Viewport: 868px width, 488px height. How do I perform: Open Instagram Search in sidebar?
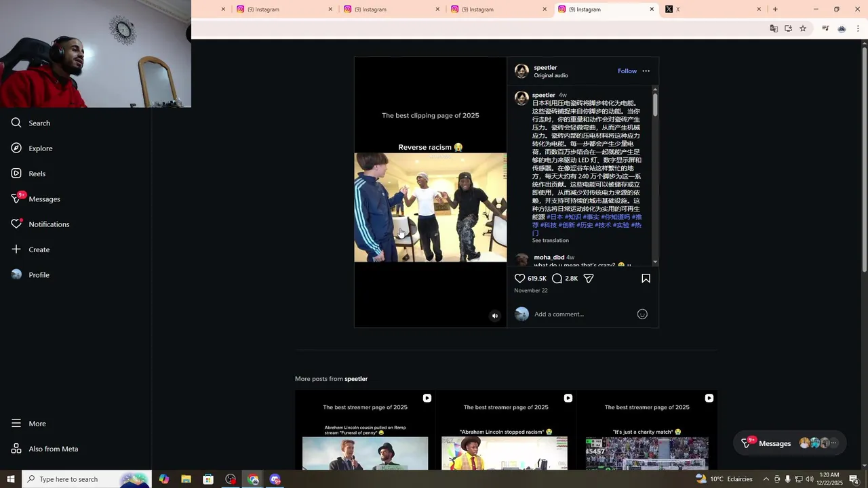(x=31, y=123)
